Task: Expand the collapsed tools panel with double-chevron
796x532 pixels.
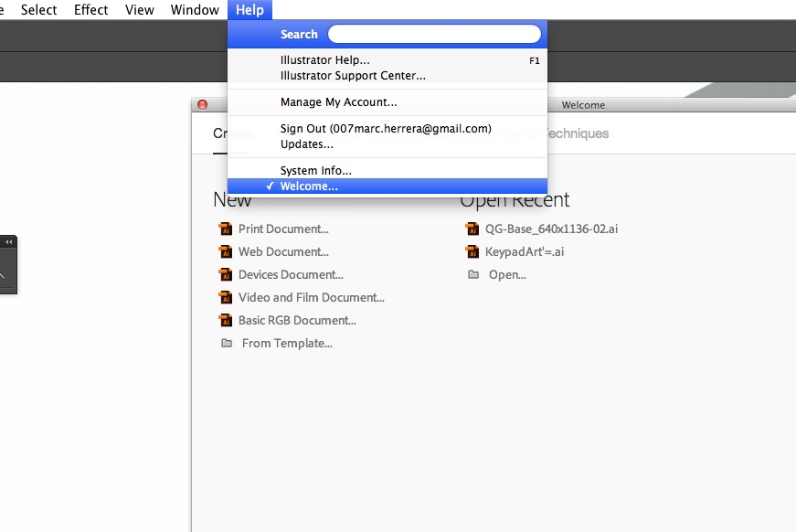Action: point(8,241)
